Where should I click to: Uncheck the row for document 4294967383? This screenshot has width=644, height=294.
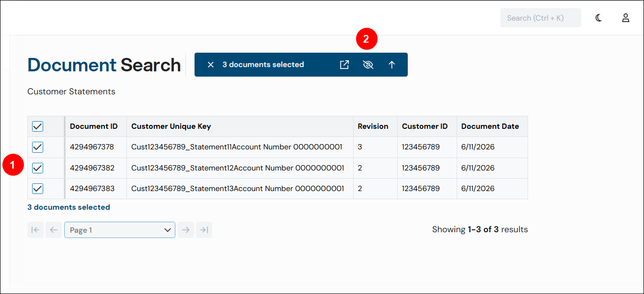(x=37, y=189)
